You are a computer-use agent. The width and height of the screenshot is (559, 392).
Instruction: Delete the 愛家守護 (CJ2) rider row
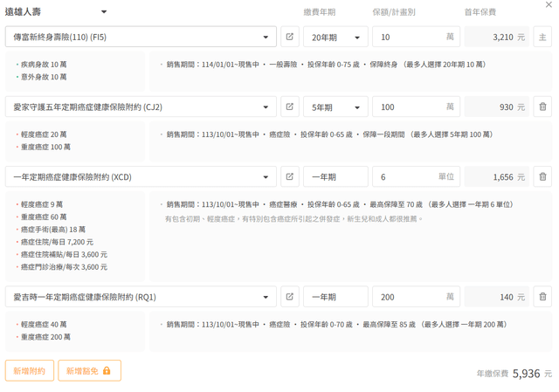[x=542, y=107]
